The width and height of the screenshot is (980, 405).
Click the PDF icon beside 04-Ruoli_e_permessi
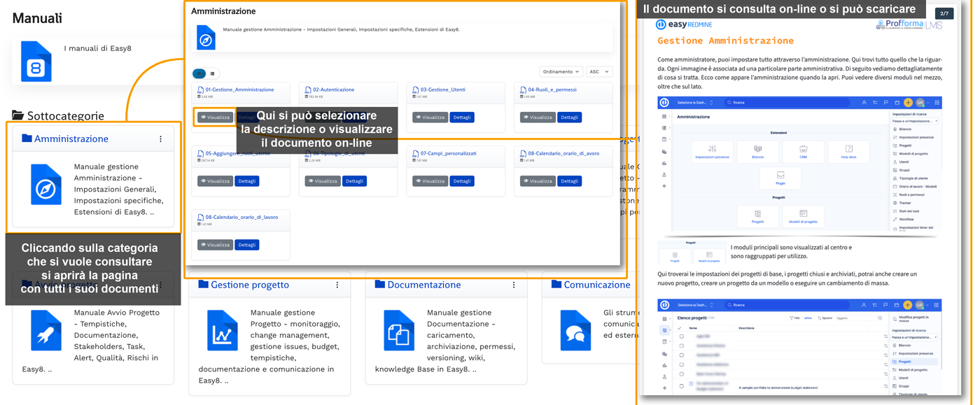pyautogui.click(x=523, y=90)
